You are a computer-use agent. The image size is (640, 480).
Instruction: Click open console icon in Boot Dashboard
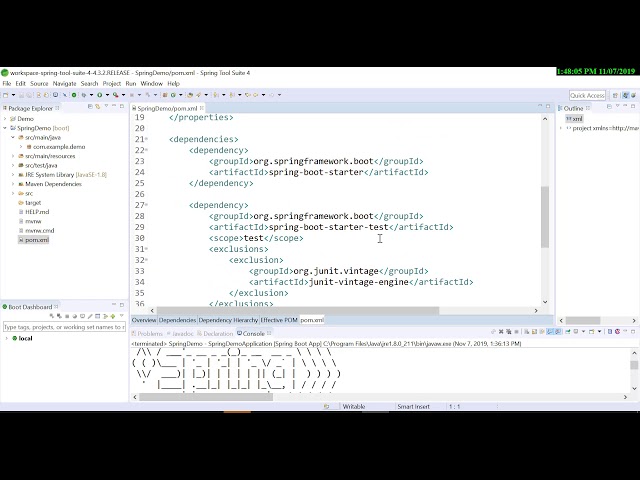point(82,316)
